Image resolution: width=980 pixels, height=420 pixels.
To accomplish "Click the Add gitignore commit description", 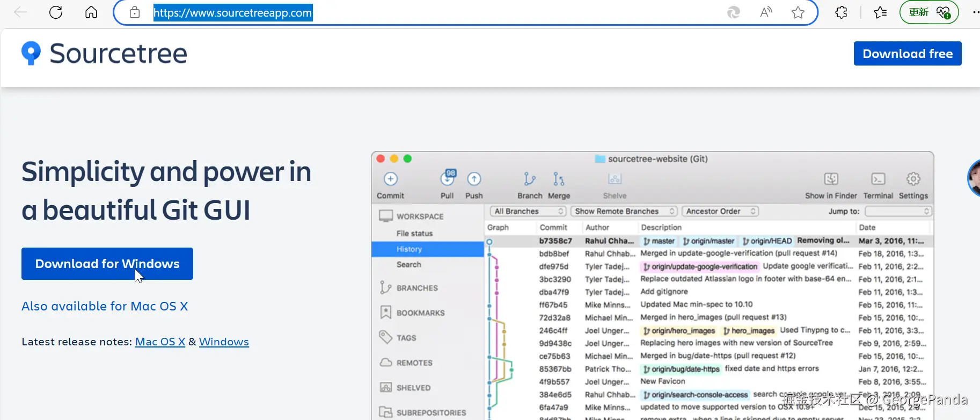I will [x=664, y=292].
